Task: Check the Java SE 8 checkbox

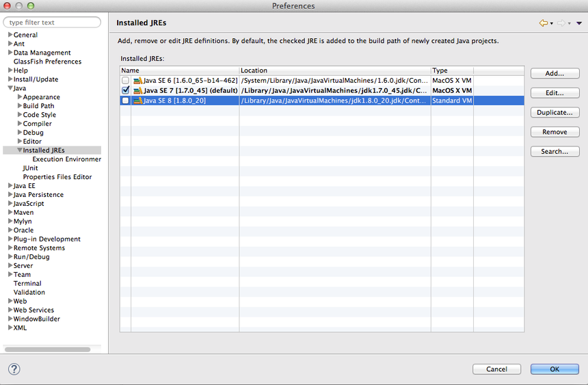Action: (125, 101)
